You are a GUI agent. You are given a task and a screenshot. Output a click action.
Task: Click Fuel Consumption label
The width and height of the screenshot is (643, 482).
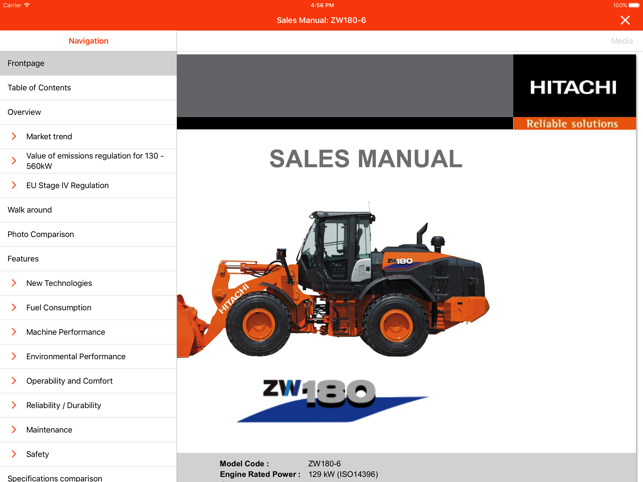(59, 308)
